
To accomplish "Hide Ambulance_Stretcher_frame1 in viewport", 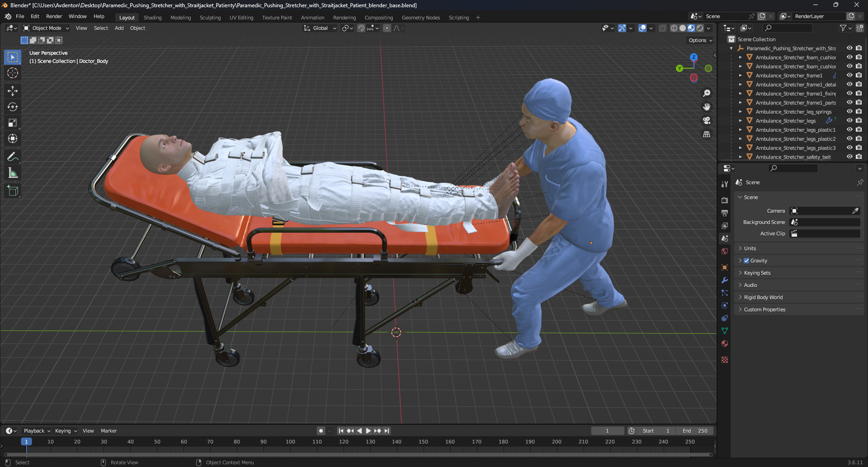I will click(x=849, y=75).
